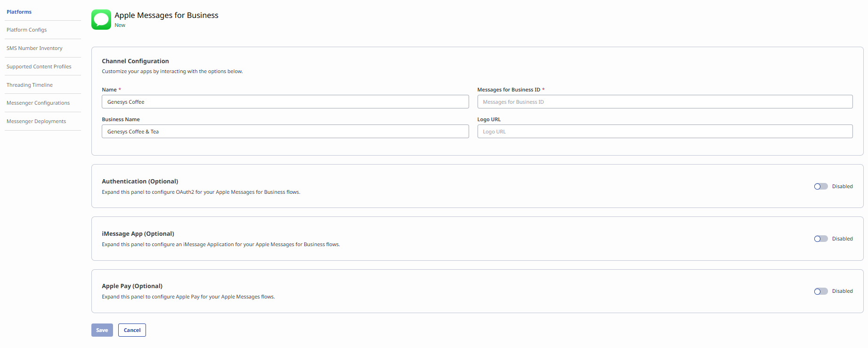Navigate to Messenger Configurations
Viewport: 868px width, 348px height.
coord(38,103)
